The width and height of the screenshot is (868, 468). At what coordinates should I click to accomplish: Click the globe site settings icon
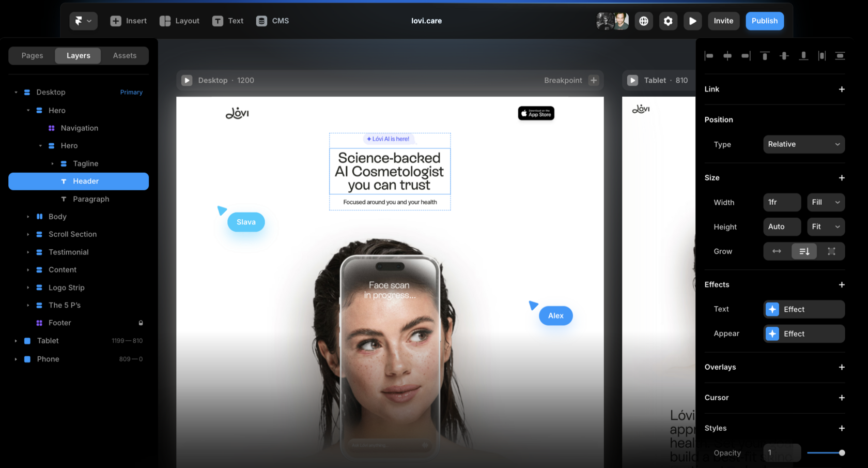[x=644, y=21]
